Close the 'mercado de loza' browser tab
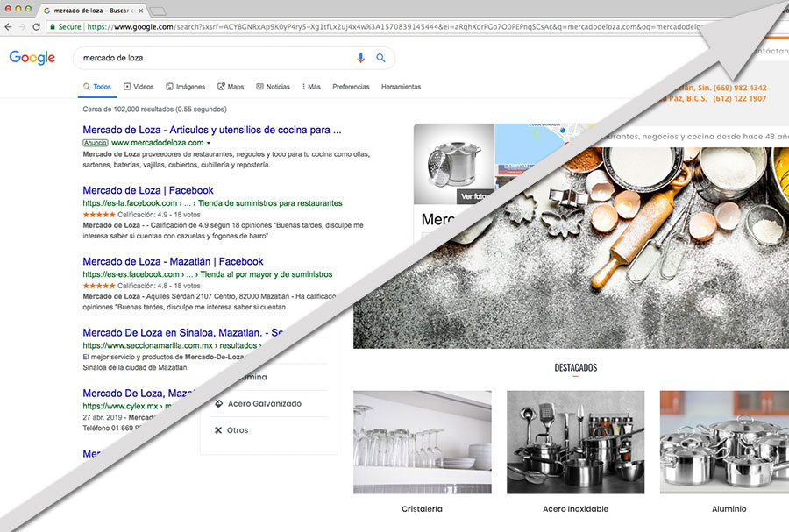Viewport: 789px width, 532px height. coord(140,11)
